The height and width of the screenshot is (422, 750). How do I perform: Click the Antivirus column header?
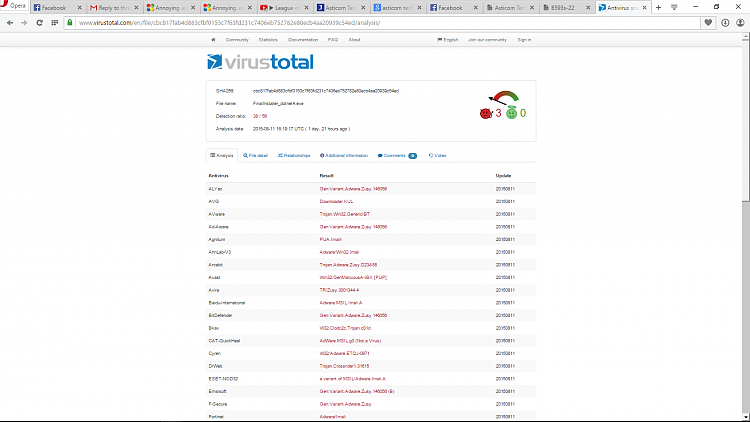[218, 176]
